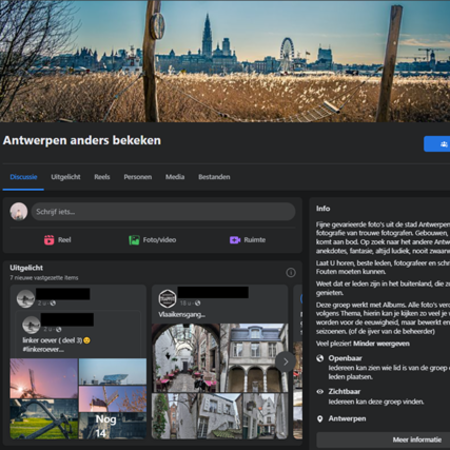Click the blue group join button

[437, 144]
